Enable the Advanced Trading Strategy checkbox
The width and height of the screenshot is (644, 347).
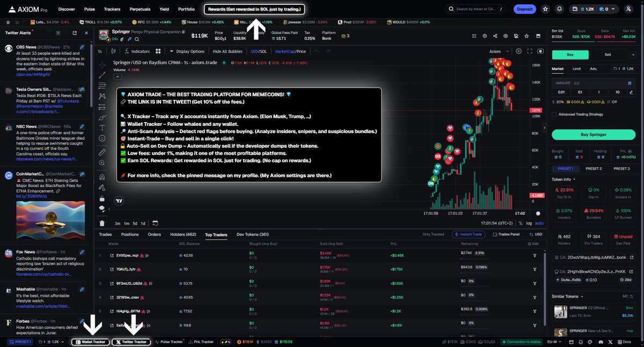554,114
